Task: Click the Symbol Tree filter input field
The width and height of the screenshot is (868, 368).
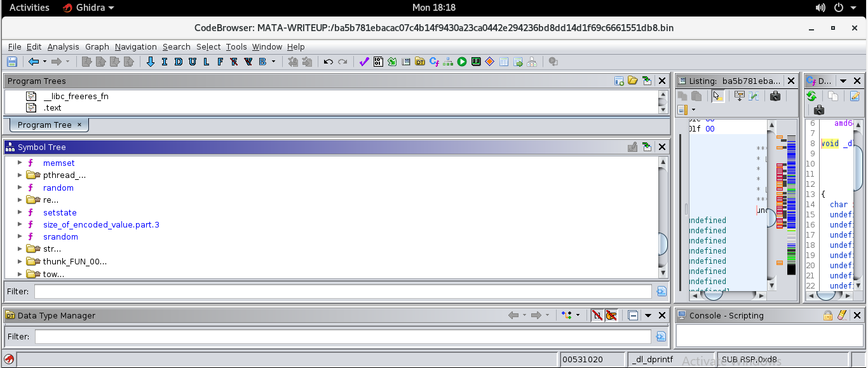Action: [343, 291]
